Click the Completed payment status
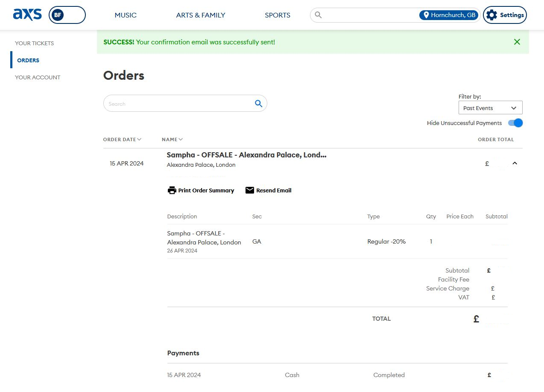The height and width of the screenshot is (392, 544). (x=389, y=375)
